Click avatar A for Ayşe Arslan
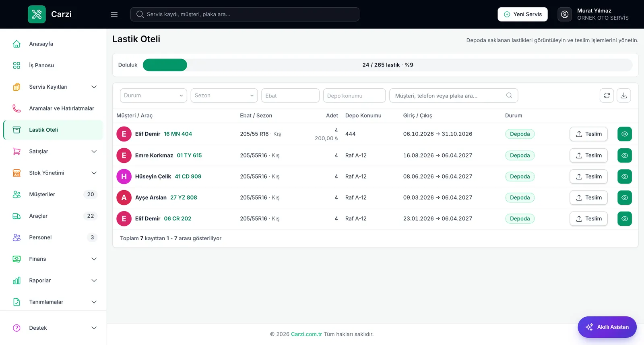This screenshot has height=345, width=644. [x=124, y=197]
